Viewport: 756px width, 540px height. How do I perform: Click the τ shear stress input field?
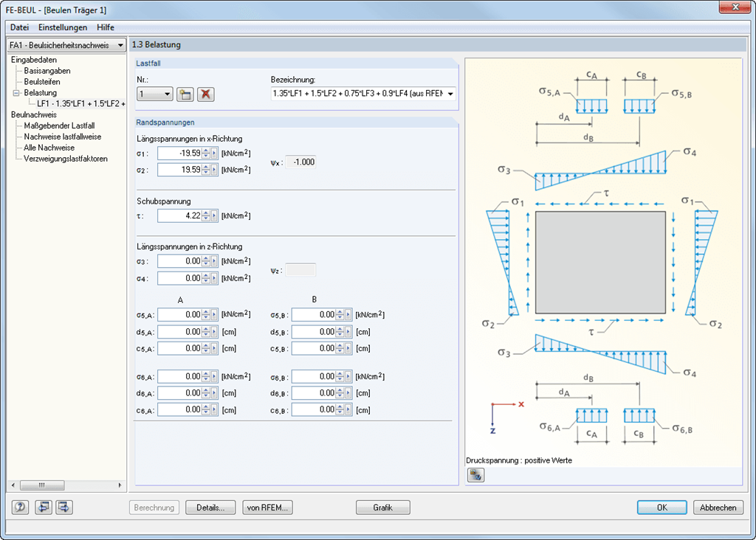(179, 216)
